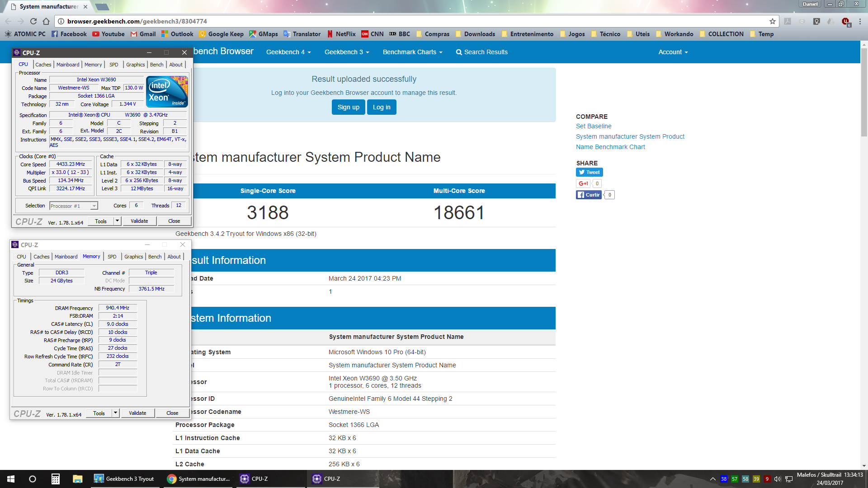The height and width of the screenshot is (488, 868).
Task: Click the Windows Start button
Action: tap(11, 479)
